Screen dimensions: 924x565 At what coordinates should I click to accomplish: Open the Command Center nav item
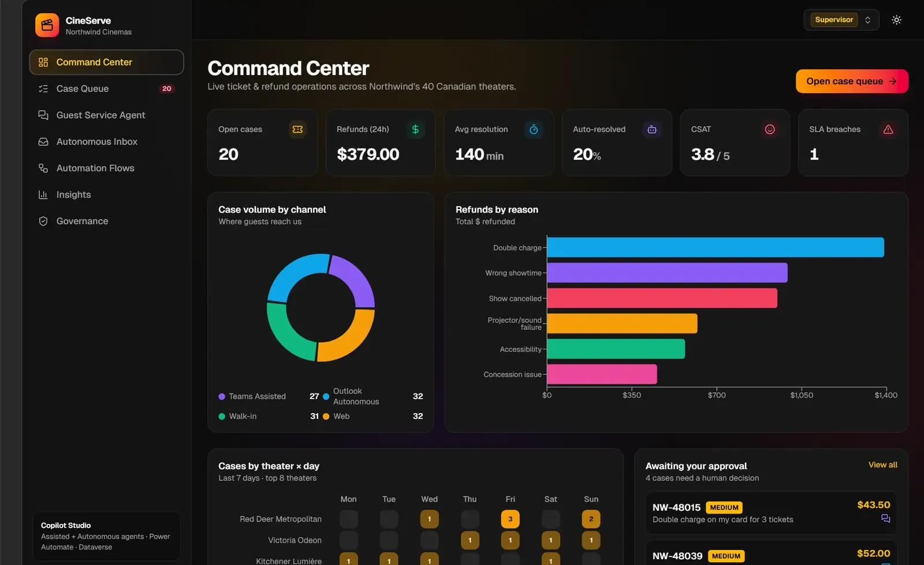tap(106, 62)
